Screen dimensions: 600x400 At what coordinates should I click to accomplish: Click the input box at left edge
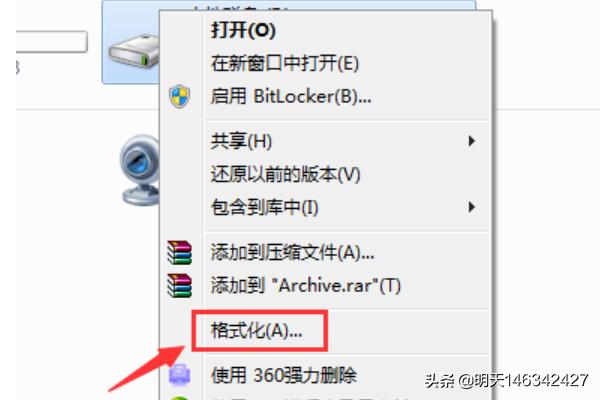pyautogui.click(x=52, y=42)
